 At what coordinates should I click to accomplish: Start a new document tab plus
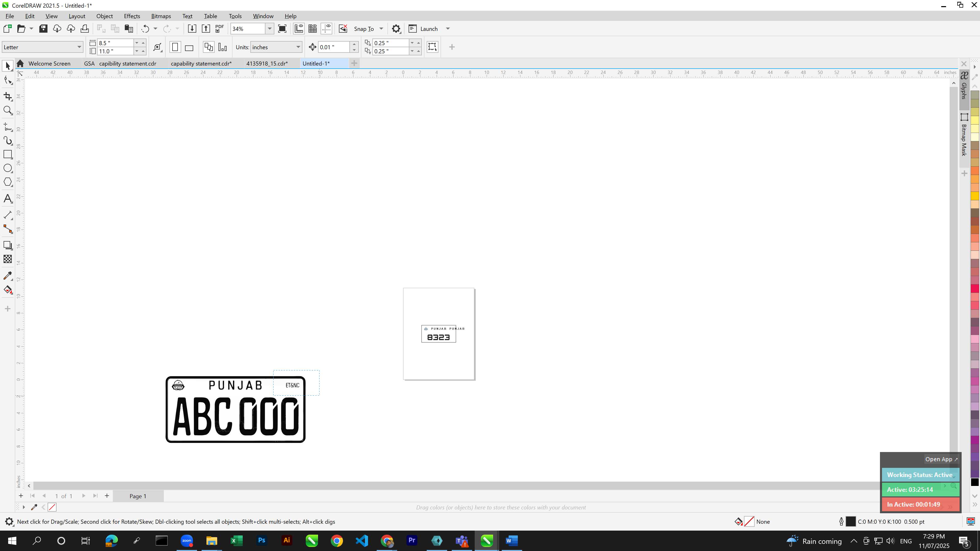(x=354, y=63)
